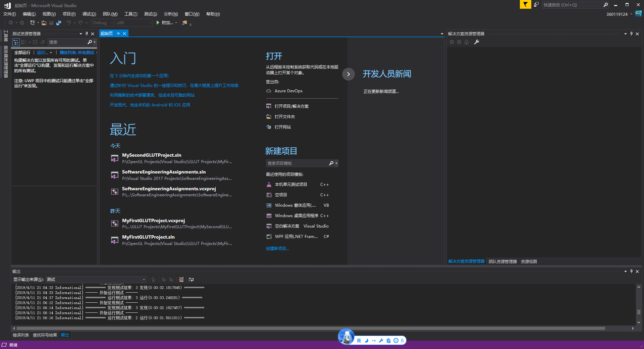Open the x86 platform dropdown
Image resolution: width=644 pixels, height=349 pixels.
(135, 23)
